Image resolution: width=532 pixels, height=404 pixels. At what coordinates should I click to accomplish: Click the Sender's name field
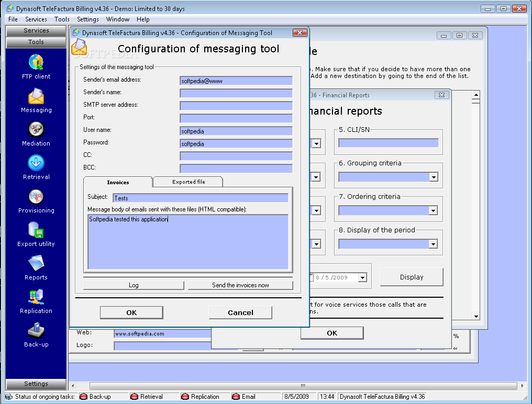(x=236, y=93)
